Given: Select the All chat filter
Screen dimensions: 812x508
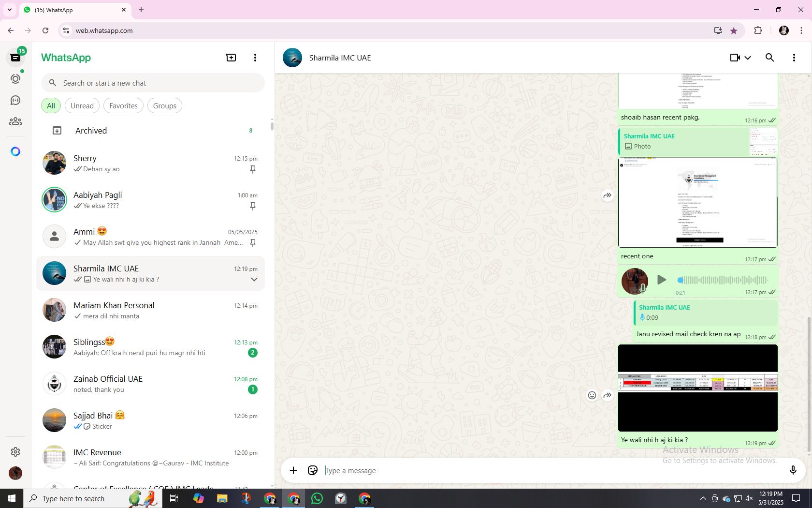Looking at the screenshot, I should [x=51, y=105].
